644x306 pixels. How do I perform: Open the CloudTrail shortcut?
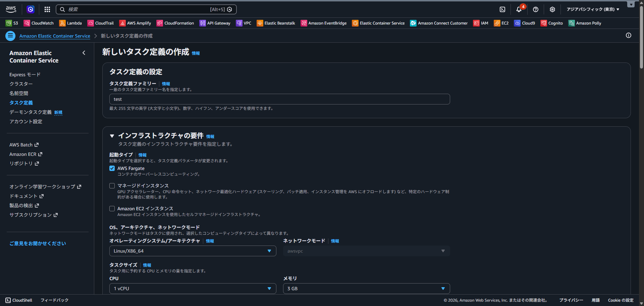pyautogui.click(x=101, y=23)
